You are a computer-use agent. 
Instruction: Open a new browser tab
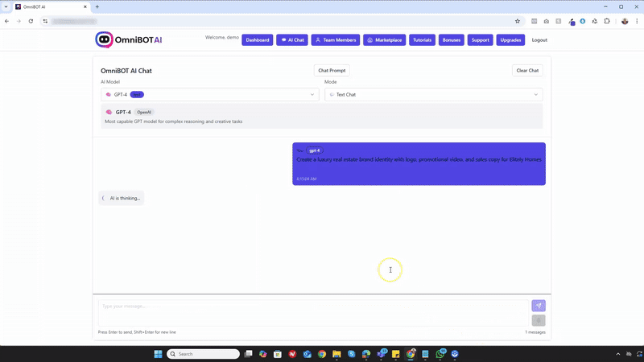click(97, 6)
